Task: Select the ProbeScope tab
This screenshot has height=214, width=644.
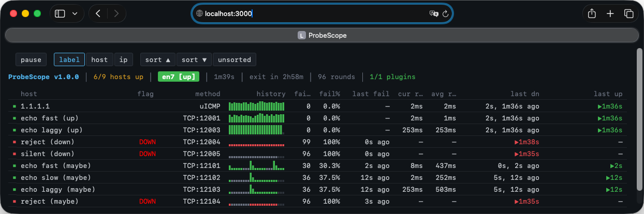Action: 322,36
